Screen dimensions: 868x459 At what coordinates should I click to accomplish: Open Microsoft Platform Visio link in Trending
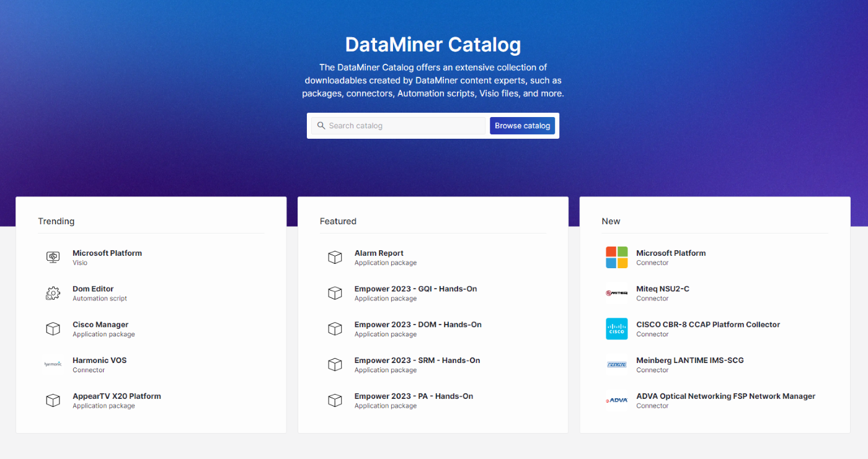click(107, 253)
